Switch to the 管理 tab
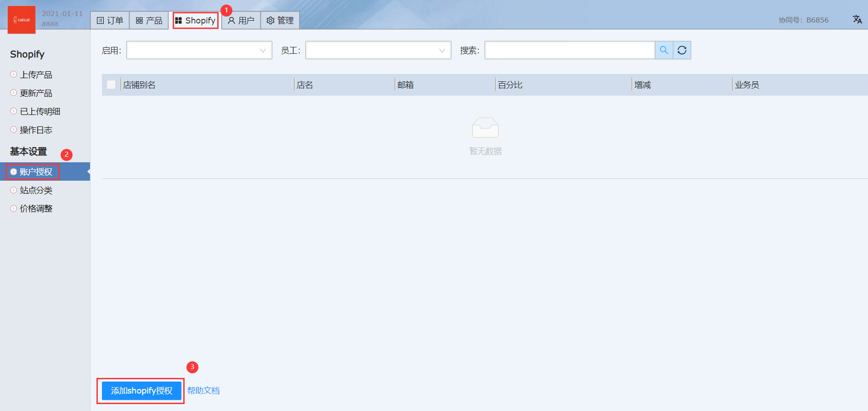This screenshot has height=411, width=868. [280, 20]
